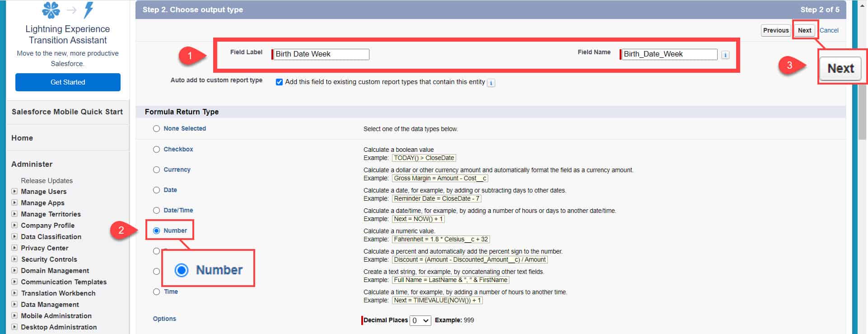This screenshot has height=334, width=868.
Task: Expand Manage Territories section
Action: pos(14,214)
